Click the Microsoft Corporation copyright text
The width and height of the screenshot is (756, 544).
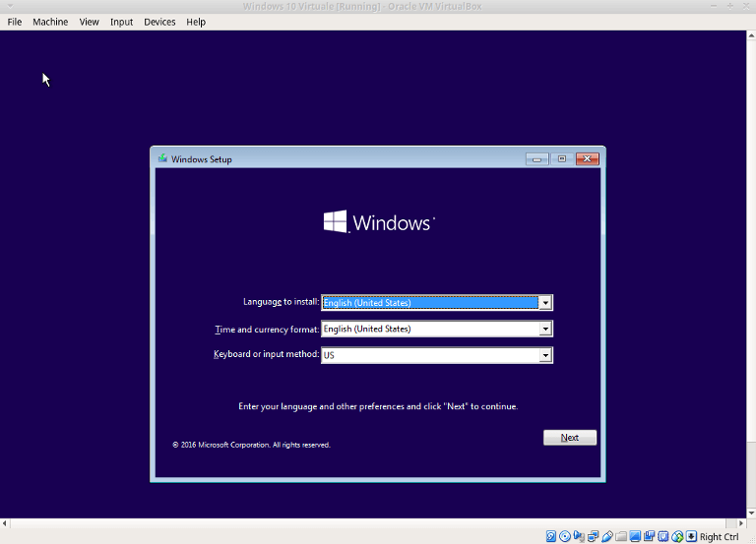251,445
